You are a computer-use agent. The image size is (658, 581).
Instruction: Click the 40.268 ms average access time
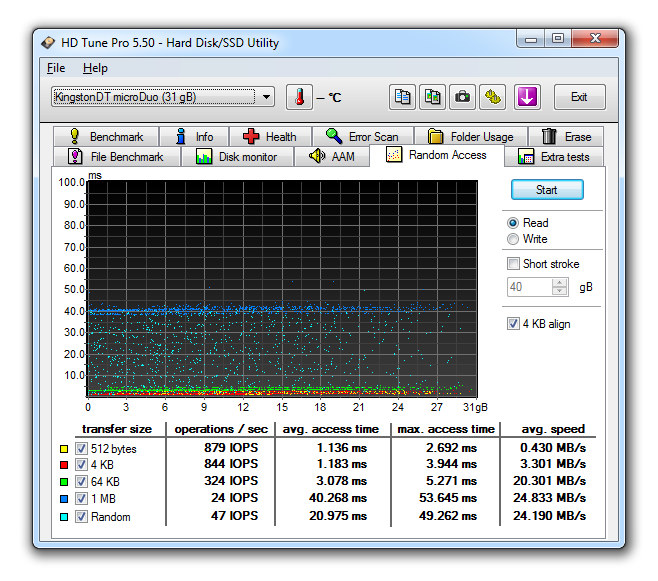click(x=338, y=498)
